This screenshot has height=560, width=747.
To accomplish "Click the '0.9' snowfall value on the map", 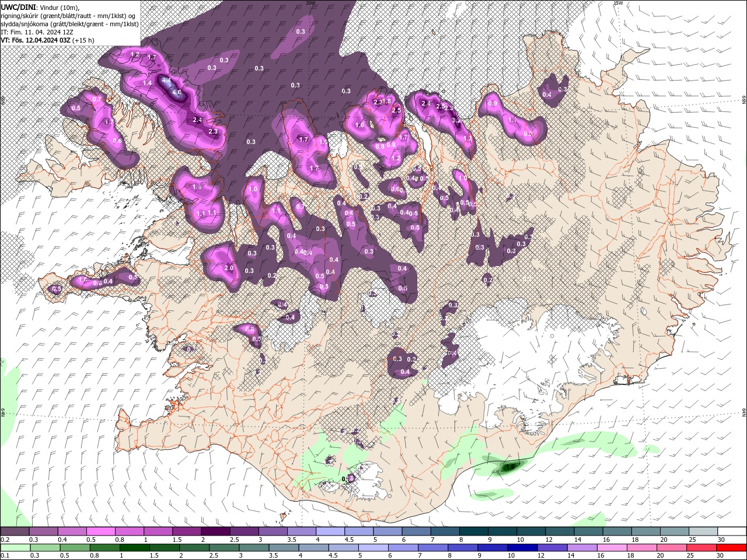I will tap(493, 104).
